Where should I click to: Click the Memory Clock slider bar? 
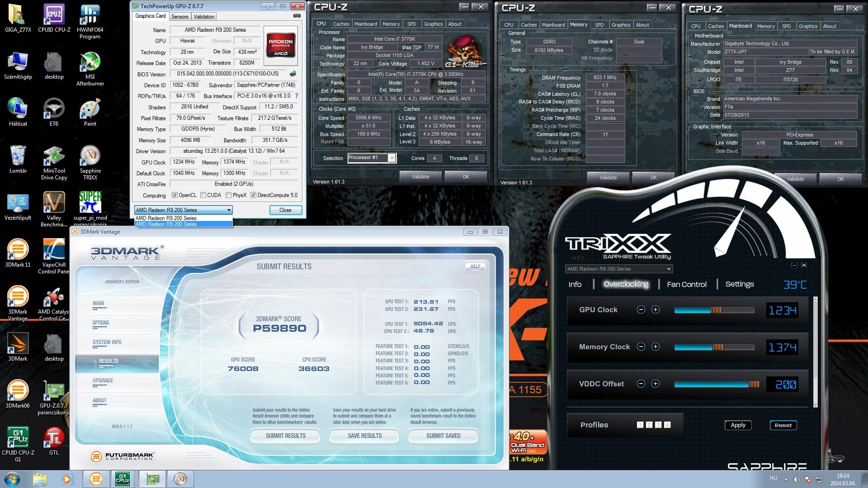coord(714,347)
